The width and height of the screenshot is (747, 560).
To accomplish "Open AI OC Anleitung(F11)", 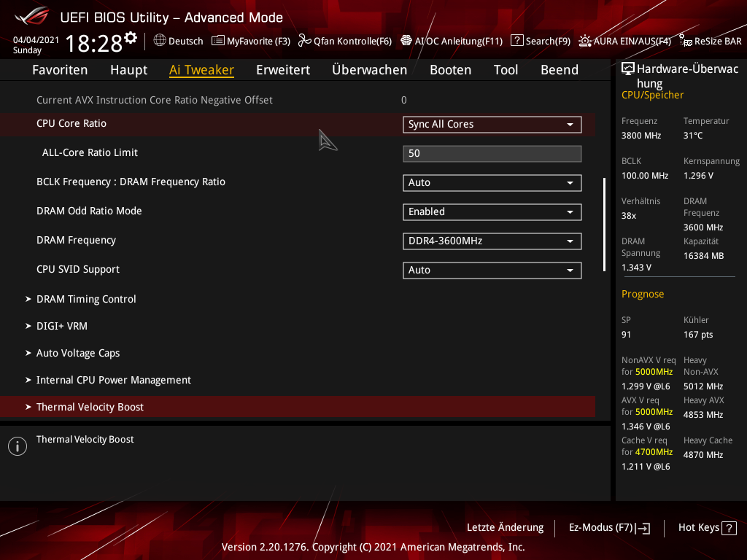I will point(452,41).
